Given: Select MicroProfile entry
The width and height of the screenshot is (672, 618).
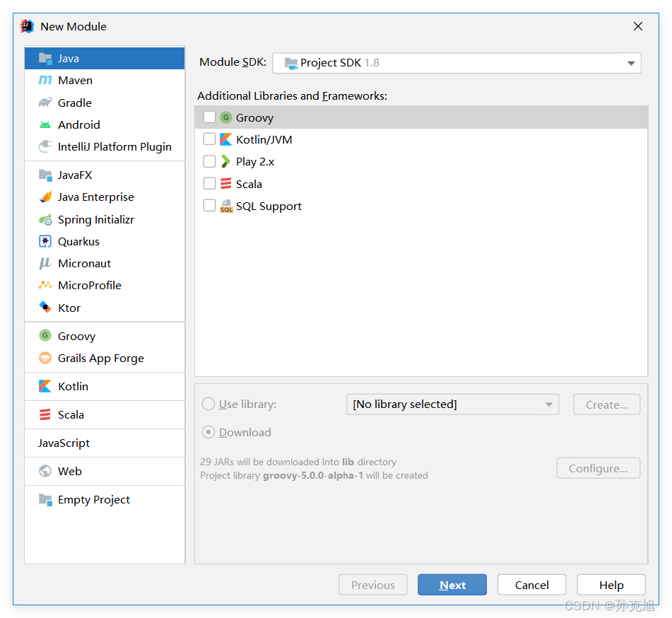Looking at the screenshot, I should 105,285.
